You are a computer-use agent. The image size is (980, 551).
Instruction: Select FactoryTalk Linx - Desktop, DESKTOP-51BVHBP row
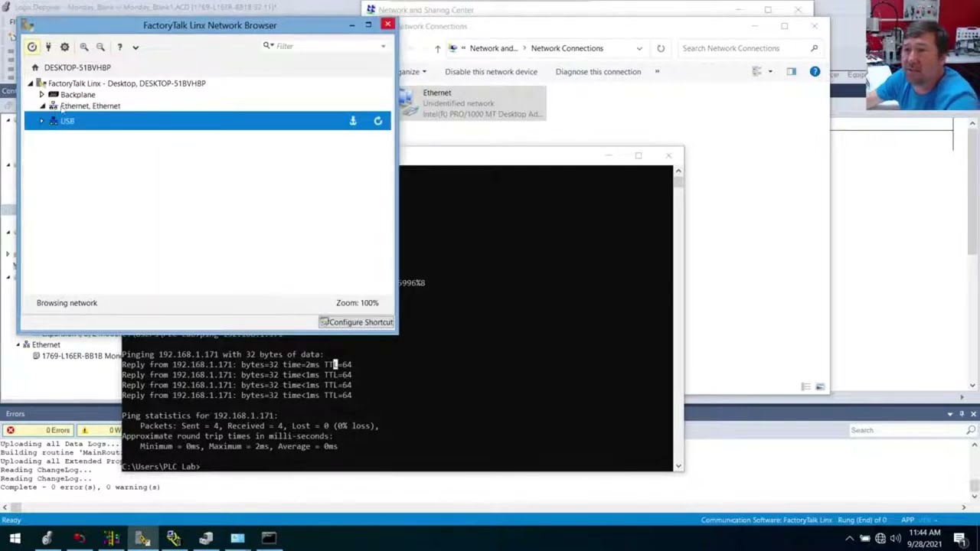pyautogui.click(x=126, y=83)
